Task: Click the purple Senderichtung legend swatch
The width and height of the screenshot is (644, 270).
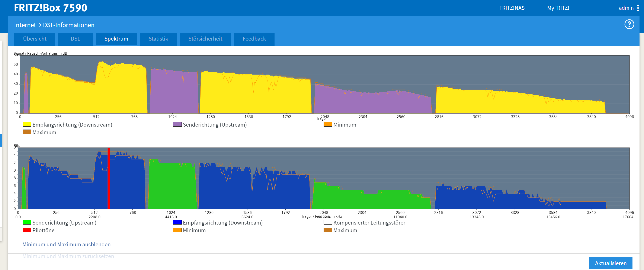Action: [177, 124]
